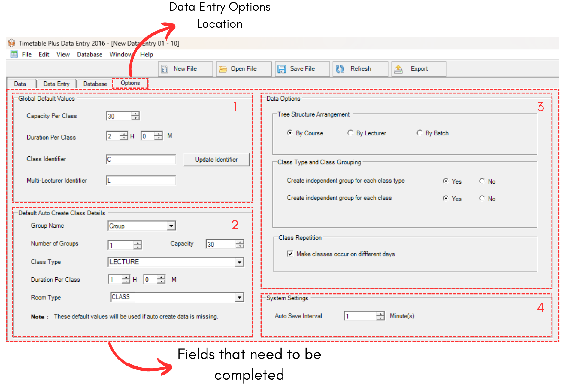Image resolution: width=563 pixels, height=392 pixels.
Task: Select the By Lecturer radio button
Action: pyautogui.click(x=350, y=133)
